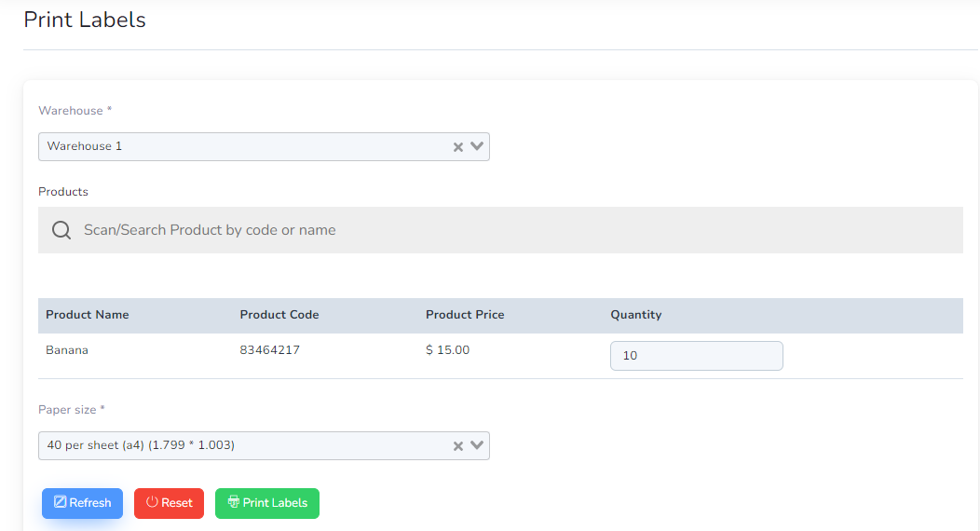The image size is (980, 531).
Task: Click the Product Code column header
Action: (x=279, y=315)
